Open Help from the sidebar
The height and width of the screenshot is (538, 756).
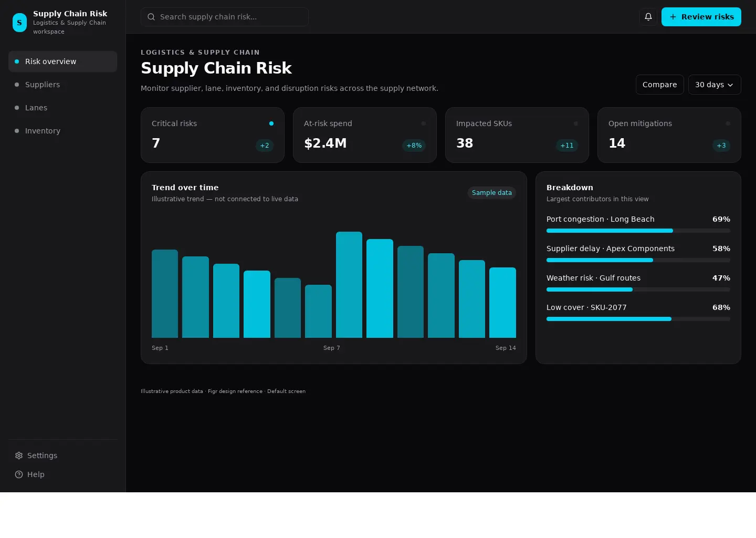point(62,474)
